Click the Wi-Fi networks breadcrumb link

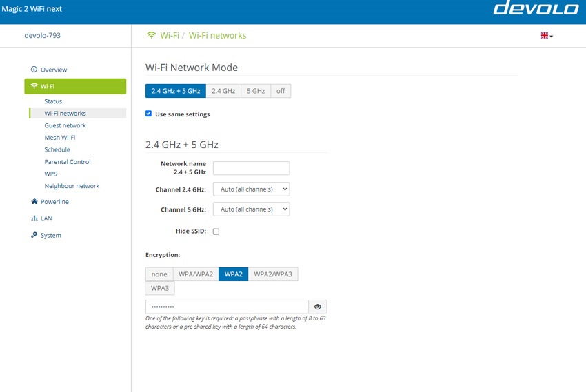point(217,35)
